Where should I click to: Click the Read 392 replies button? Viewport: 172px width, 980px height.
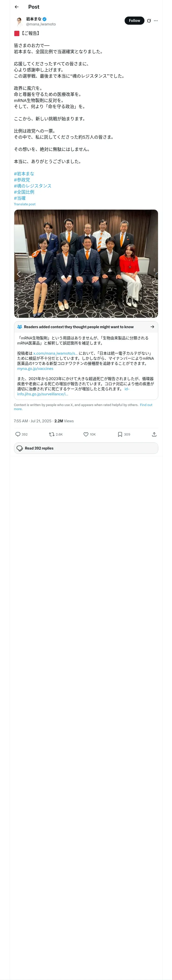(x=86, y=448)
